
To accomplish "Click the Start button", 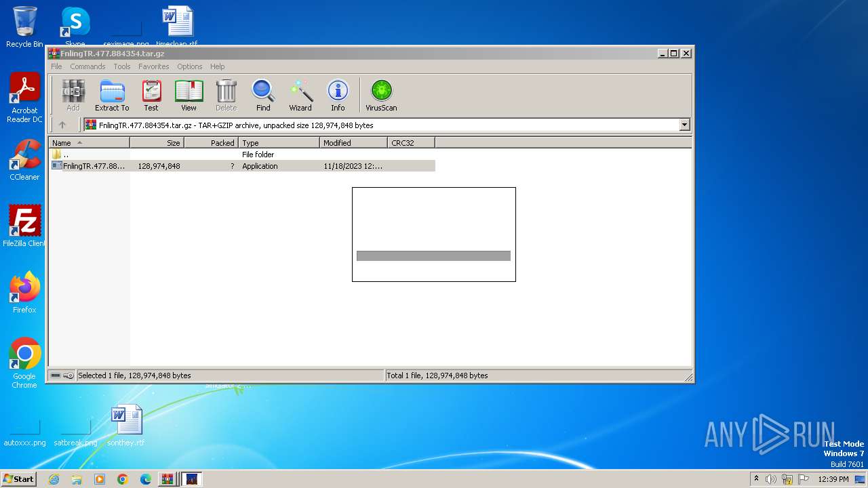I will (x=18, y=479).
